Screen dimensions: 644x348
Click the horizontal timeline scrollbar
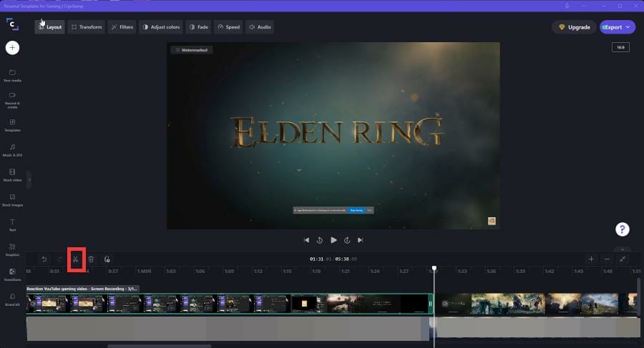coord(160,346)
